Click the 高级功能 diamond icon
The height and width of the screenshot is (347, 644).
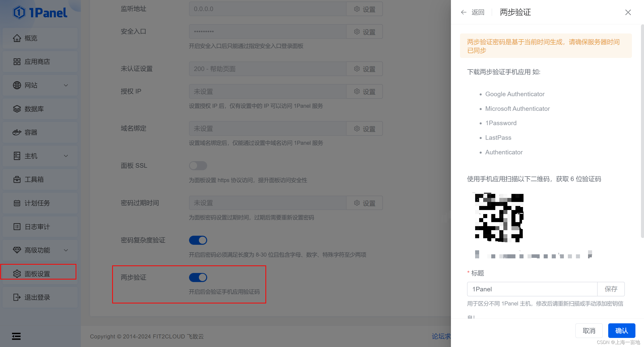(17, 250)
